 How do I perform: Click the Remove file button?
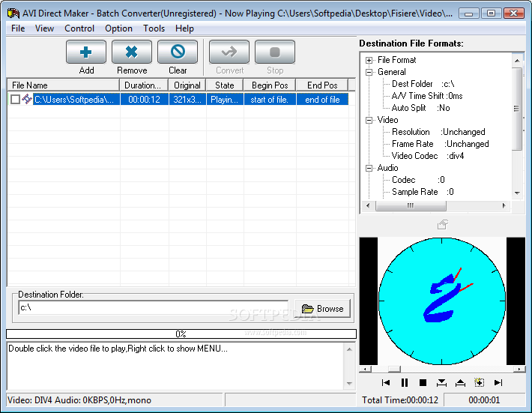[x=132, y=52]
